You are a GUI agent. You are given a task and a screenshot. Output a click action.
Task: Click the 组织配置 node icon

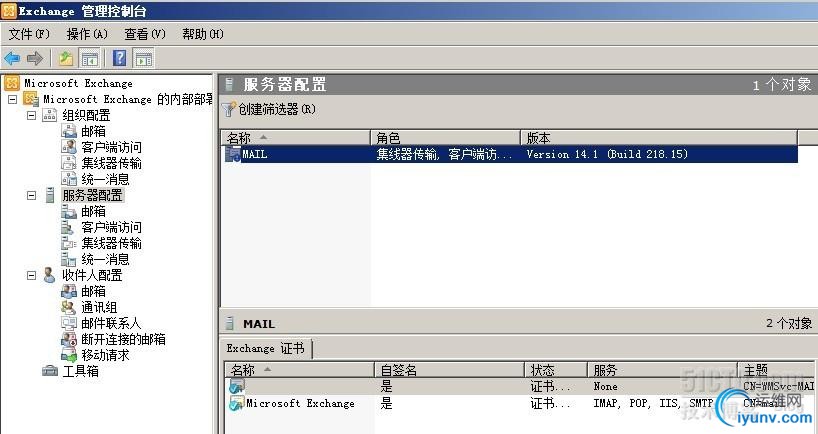[50, 115]
